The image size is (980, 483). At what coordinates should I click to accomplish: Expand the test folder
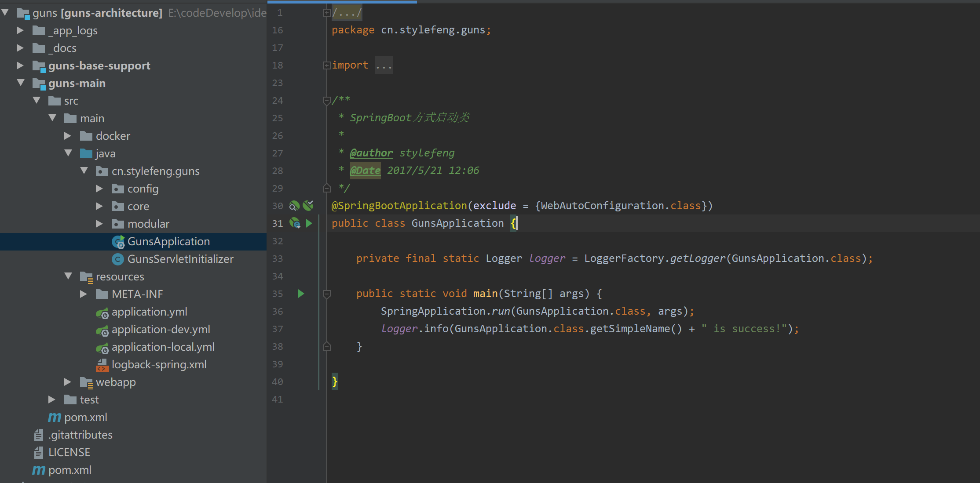51,399
